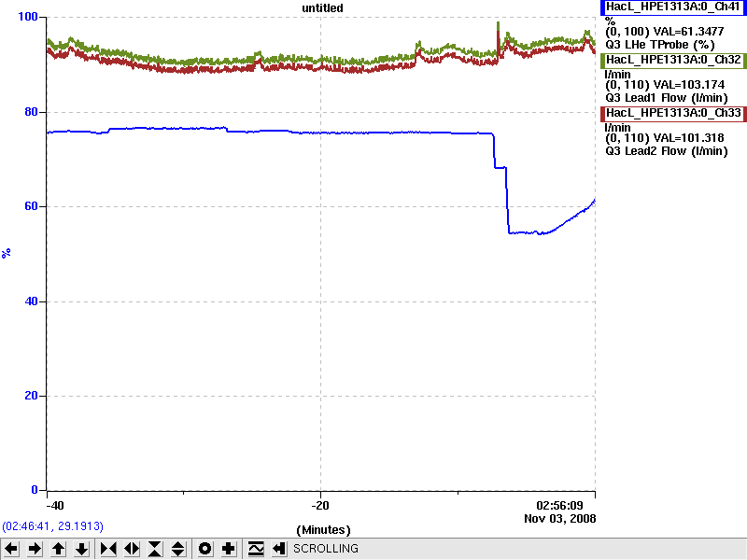This screenshot has height=560, width=747.
Task: Click the '100' y-axis tick label
Action: [x=28, y=17]
